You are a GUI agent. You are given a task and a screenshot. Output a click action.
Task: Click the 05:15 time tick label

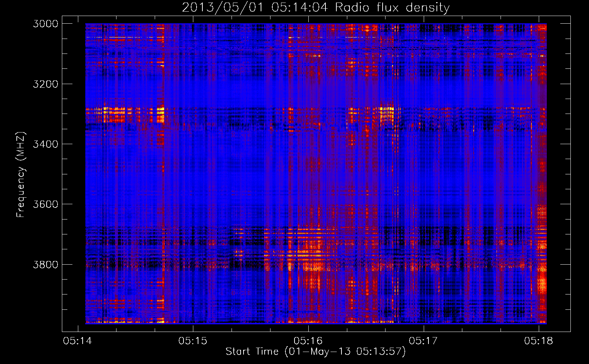click(x=193, y=341)
